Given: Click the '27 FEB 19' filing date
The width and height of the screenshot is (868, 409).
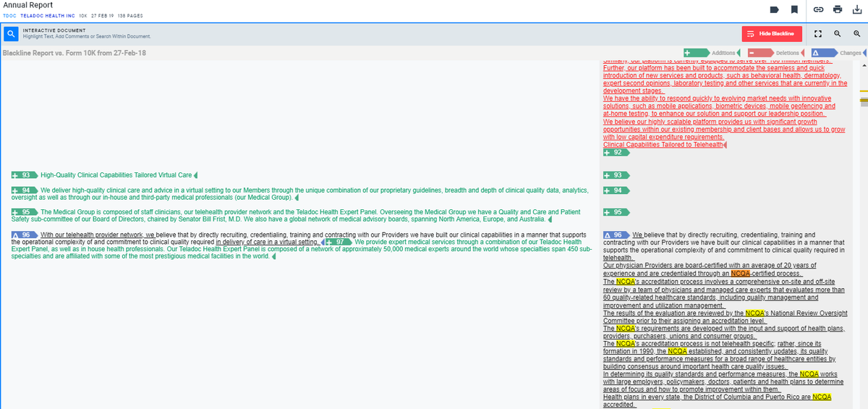Looking at the screenshot, I should click(x=101, y=16).
